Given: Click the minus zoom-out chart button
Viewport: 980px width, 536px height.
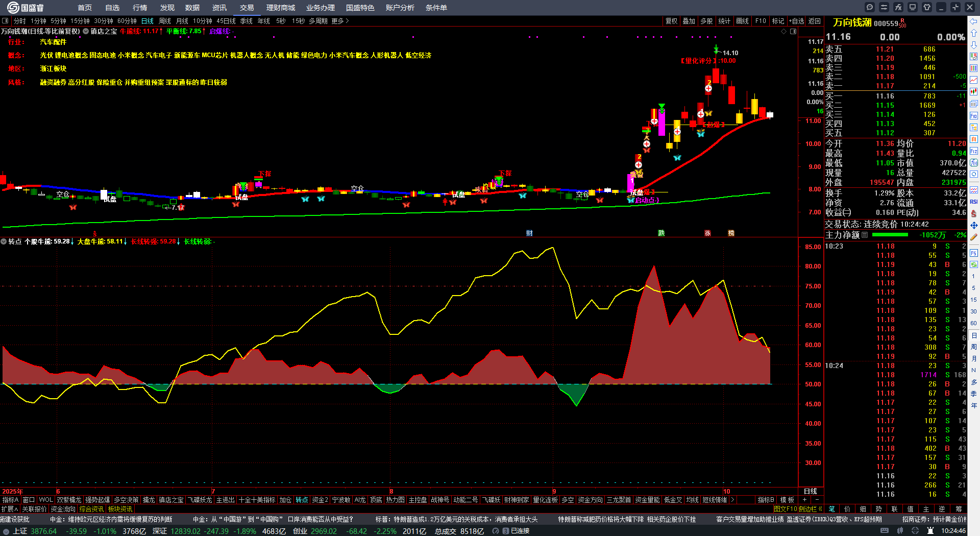Looking at the screenshot, I should [x=817, y=500].
